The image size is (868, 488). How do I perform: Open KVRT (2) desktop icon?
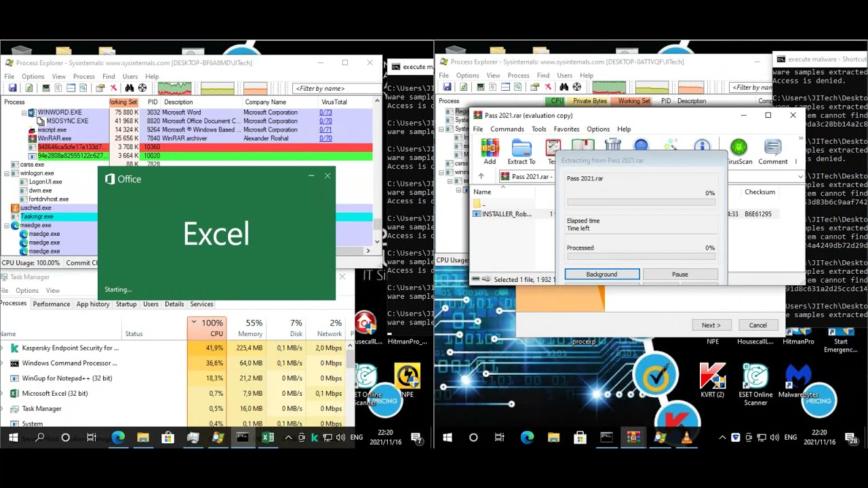(x=713, y=381)
